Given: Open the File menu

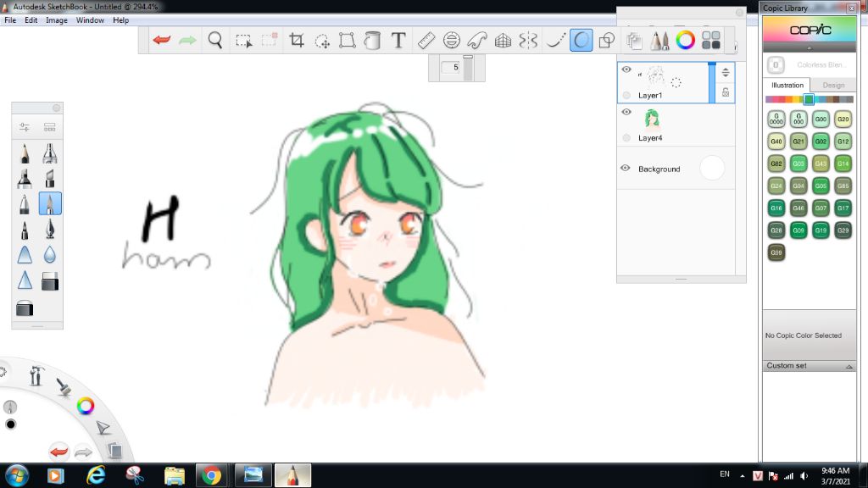Looking at the screenshot, I should [10, 20].
